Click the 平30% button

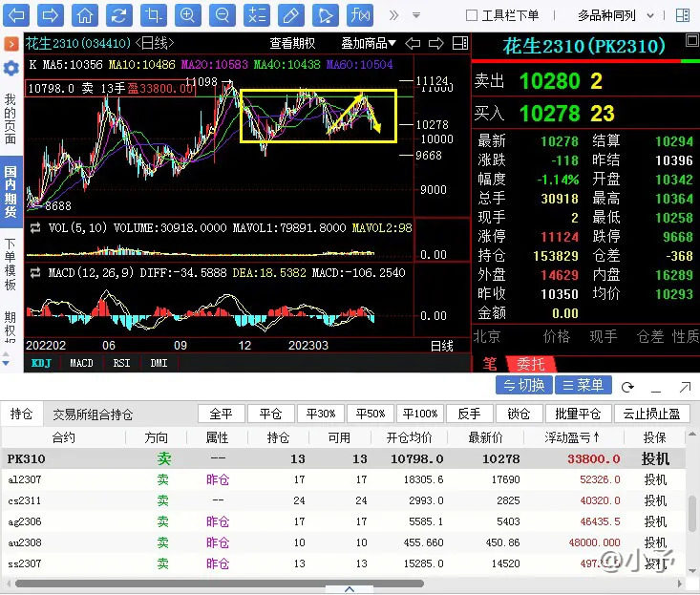tap(321, 414)
